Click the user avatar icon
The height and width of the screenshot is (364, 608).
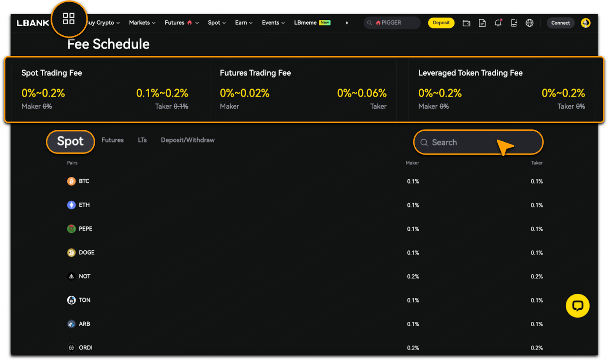click(x=586, y=23)
